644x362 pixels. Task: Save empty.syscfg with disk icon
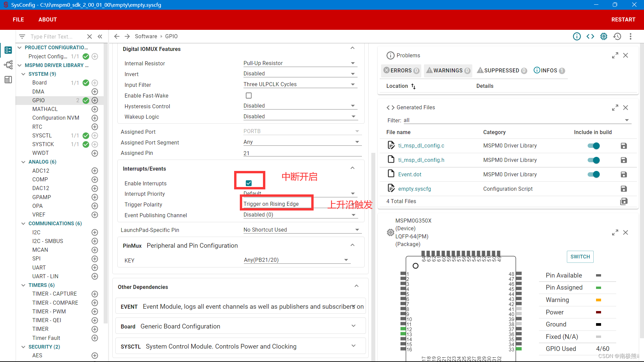[624, 189]
